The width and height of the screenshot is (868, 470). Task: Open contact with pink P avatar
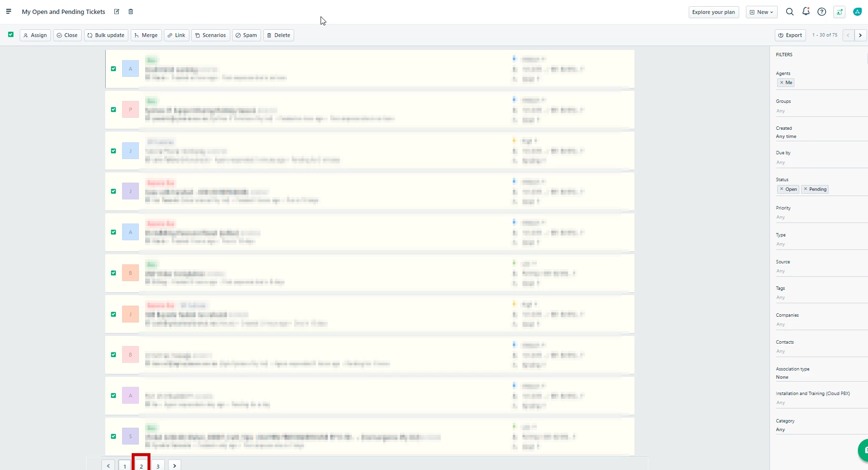[130, 110]
